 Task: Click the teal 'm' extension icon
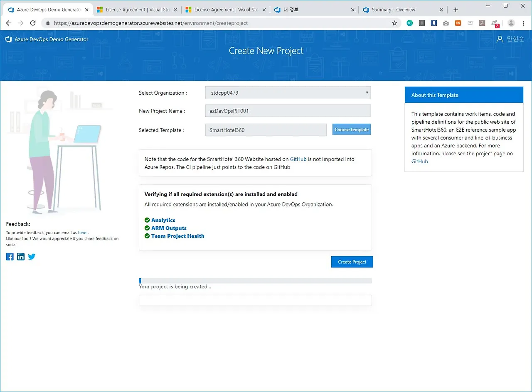[x=410, y=23]
